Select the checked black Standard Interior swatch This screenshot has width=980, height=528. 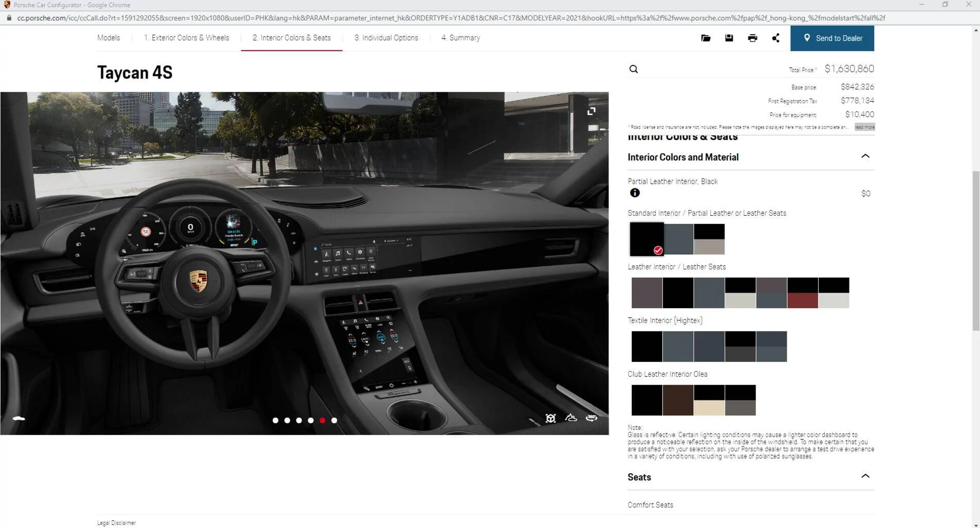pos(647,239)
